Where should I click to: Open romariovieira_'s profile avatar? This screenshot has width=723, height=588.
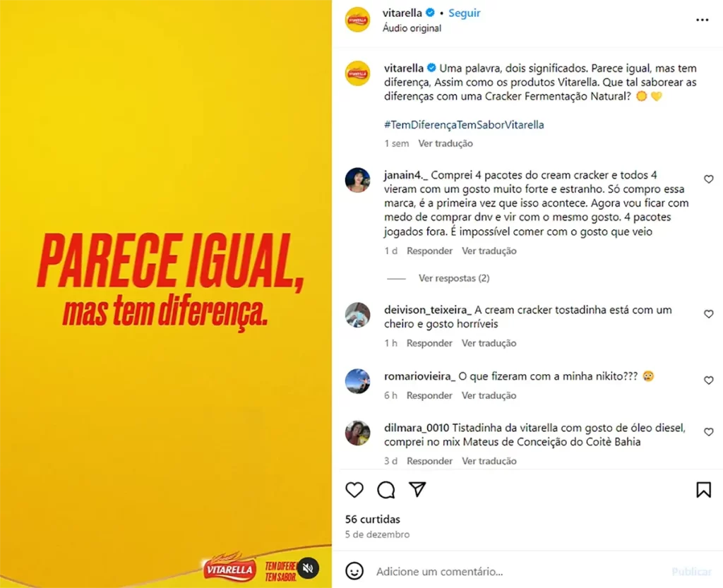click(358, 381)
